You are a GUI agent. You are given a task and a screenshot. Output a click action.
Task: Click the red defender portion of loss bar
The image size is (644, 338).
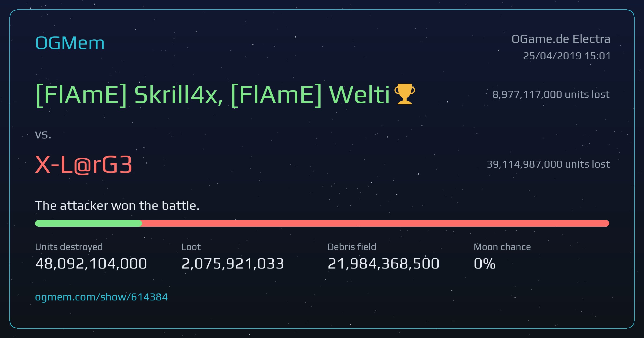tap(376, 223)
